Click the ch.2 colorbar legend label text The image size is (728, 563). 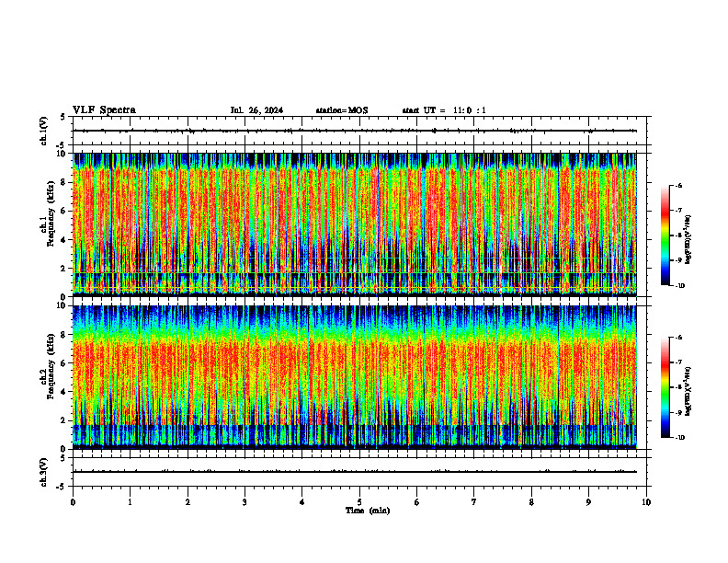tap(688, 391)
